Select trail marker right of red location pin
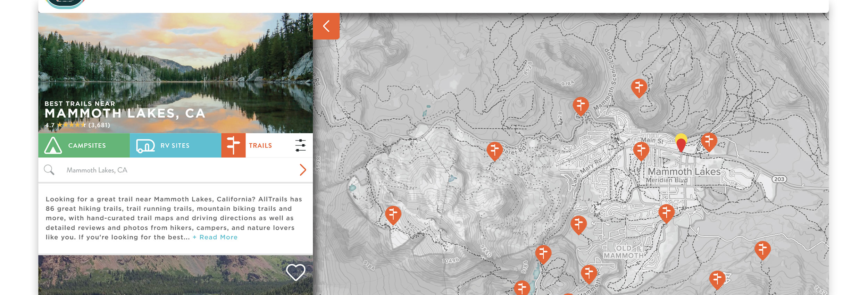 pyautogui.click(x=709, y=142)
